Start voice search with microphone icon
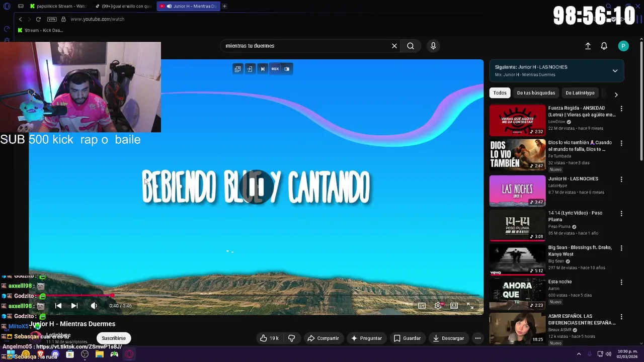 click(433, 46)
